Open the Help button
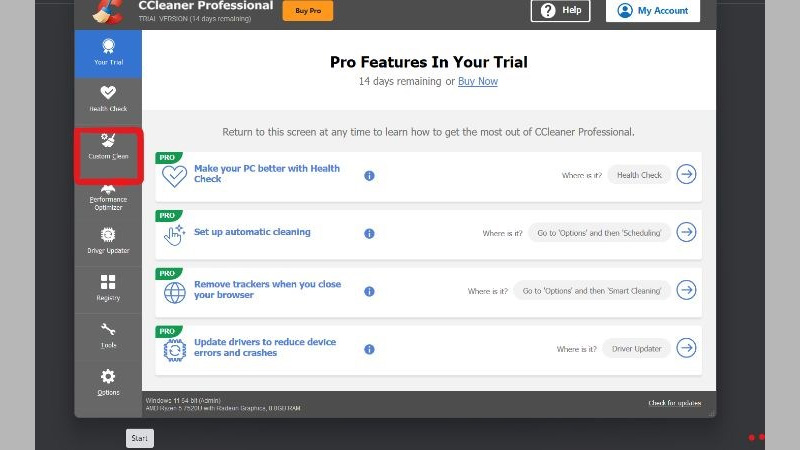This screenshot has width=800, height=450. pos(560,11)
